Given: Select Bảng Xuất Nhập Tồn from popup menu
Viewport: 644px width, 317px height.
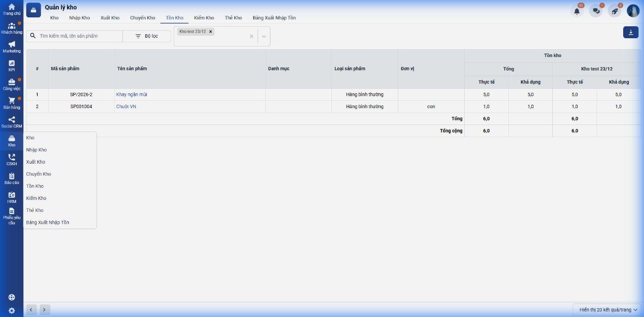Looking at the screenshot, I should [48, 222].
